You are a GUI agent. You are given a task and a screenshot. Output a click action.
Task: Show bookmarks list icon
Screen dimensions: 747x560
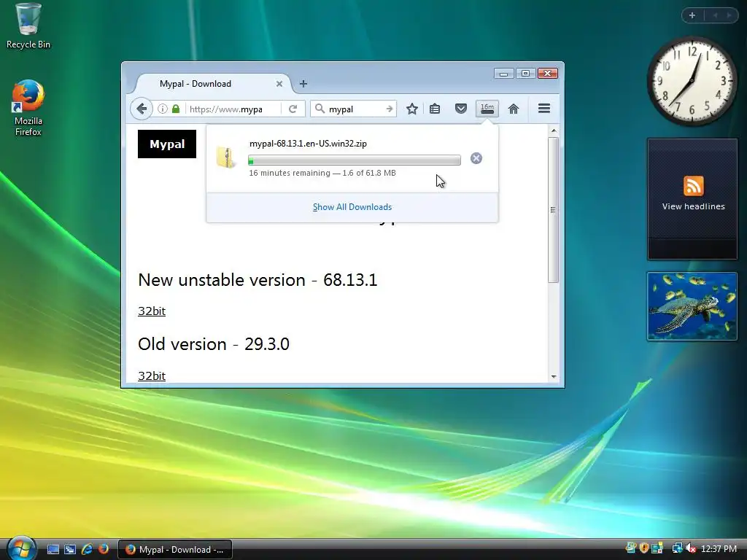coord(435,109)
